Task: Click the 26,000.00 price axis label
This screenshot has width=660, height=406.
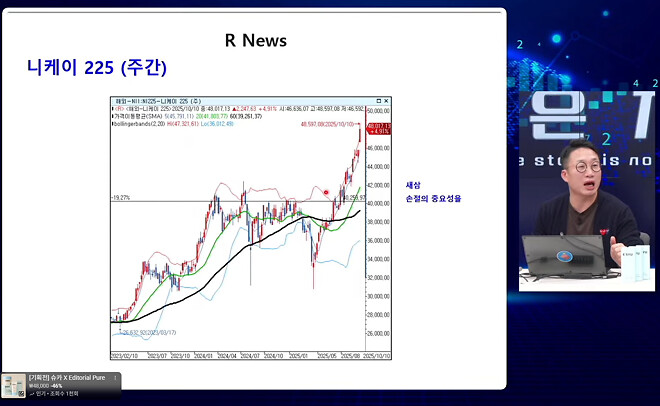Action: (x=378, y=334)
